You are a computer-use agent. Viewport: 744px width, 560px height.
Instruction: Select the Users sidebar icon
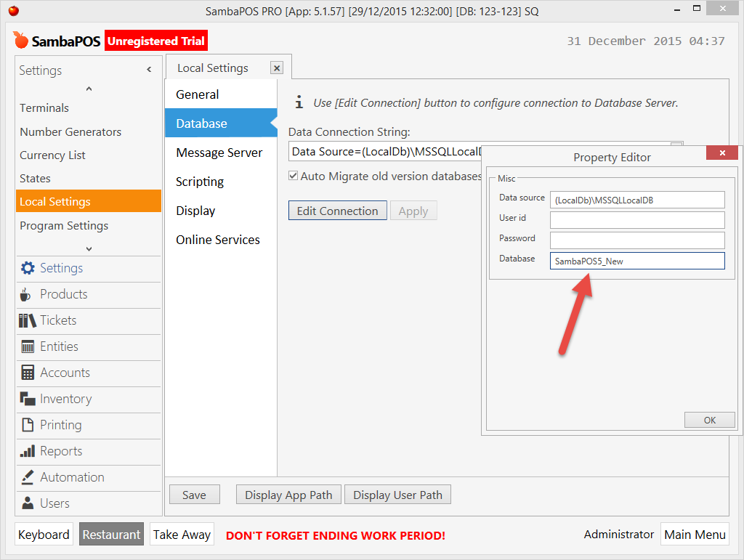click(28, 503)
